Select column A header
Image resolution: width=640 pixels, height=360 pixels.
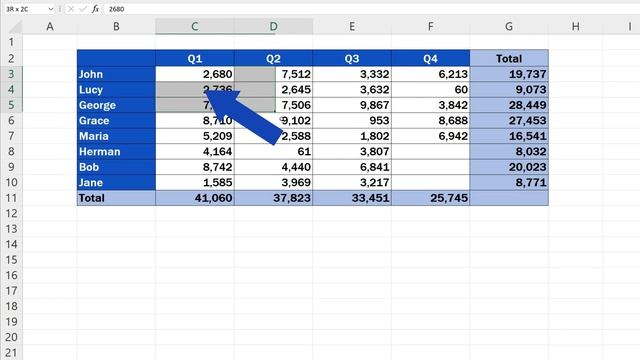click(x=50, y=27)
